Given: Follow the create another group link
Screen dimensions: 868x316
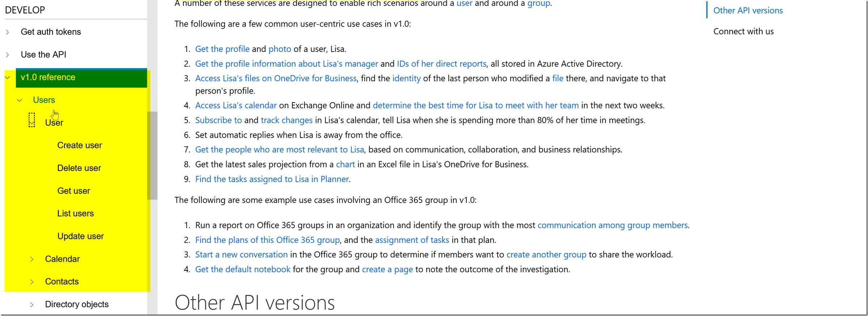Looking at the screenshot, I should coord(546,255).
